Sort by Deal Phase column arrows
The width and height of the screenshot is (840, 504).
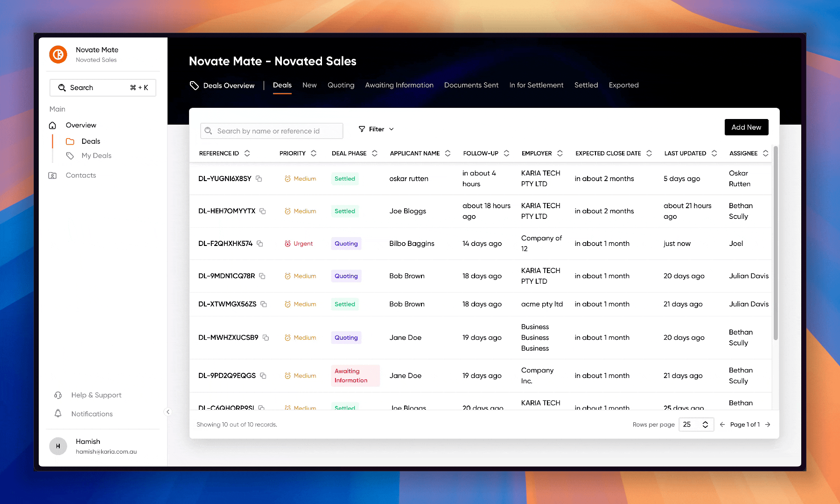pyautogui.click(x=374, y=153)
